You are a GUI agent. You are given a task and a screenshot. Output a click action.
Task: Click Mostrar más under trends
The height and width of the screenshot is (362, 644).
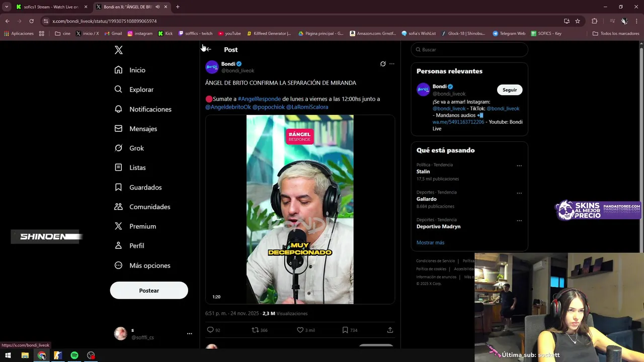430,242
